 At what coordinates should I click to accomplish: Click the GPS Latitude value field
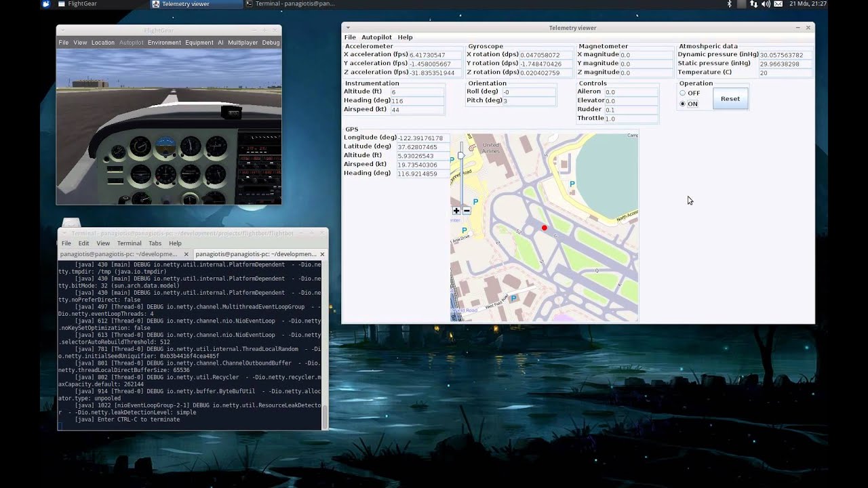coord(422,147)
